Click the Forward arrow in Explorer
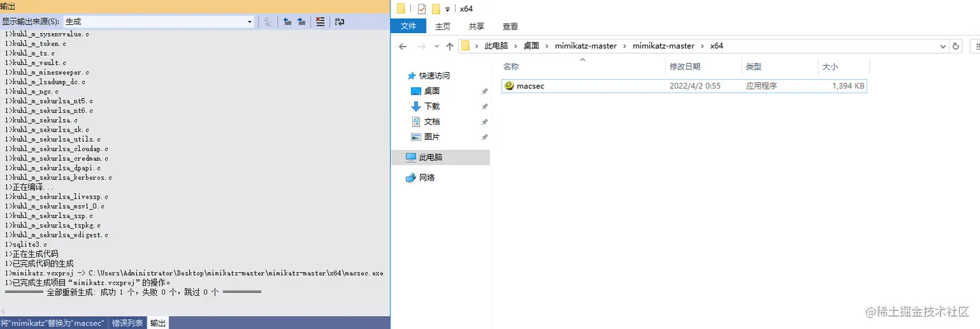 click(422, 46)
